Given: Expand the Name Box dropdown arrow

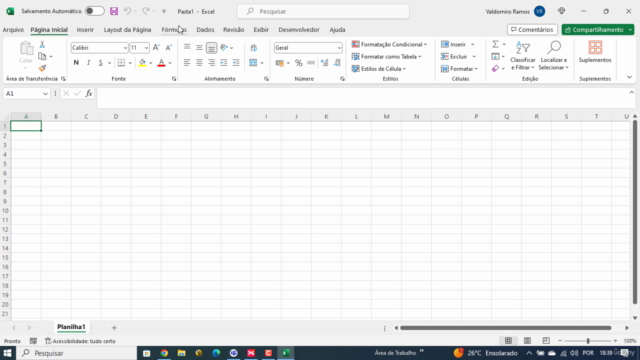Looking at the screenshot, I should 45,93.
